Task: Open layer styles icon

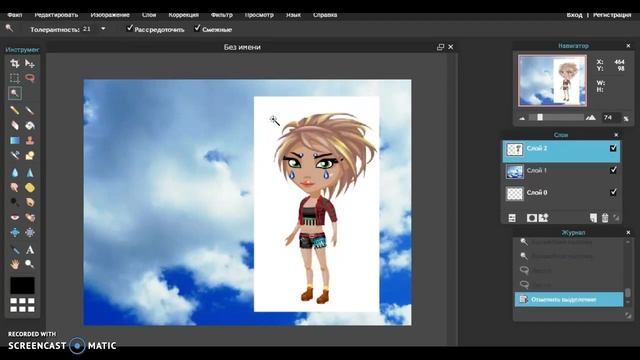Action: coord(543,218)
